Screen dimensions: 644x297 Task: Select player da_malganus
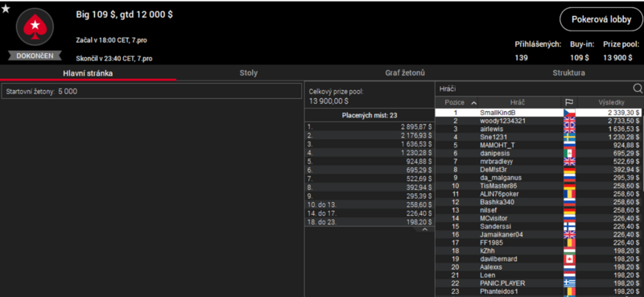tap(538, 178)
